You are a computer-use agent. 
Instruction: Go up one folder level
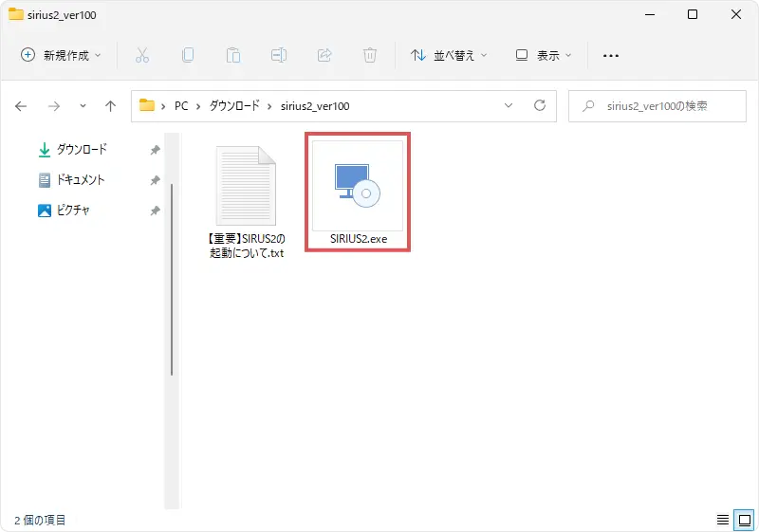click(110, 106)
